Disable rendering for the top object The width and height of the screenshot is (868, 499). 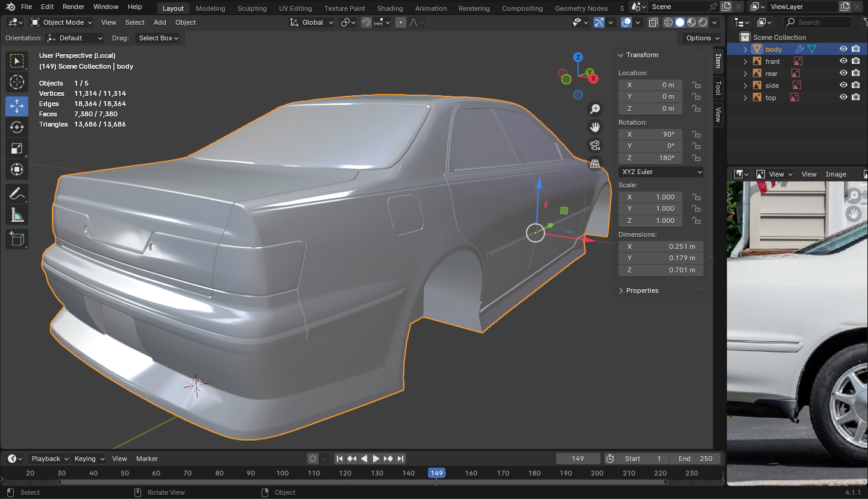tap(856, 98)
